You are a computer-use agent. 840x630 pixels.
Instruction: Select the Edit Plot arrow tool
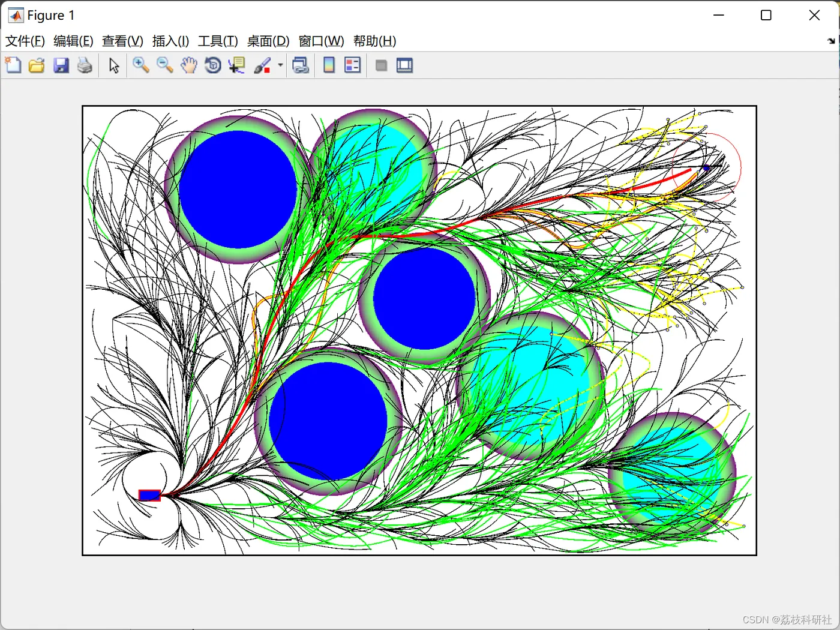114,65
